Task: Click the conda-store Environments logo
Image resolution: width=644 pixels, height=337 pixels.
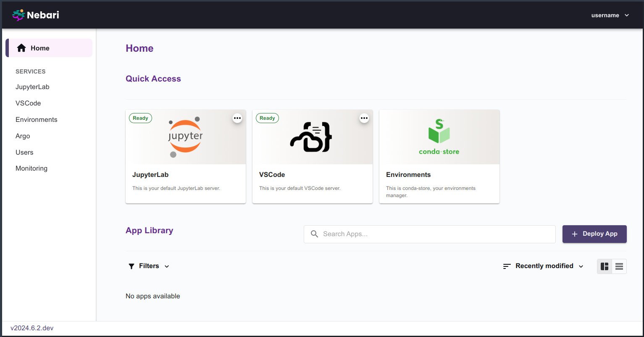Action: [439, 136]
